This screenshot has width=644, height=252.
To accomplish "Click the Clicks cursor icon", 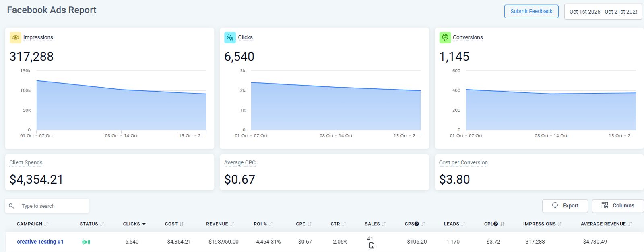I will coord(230,37).
